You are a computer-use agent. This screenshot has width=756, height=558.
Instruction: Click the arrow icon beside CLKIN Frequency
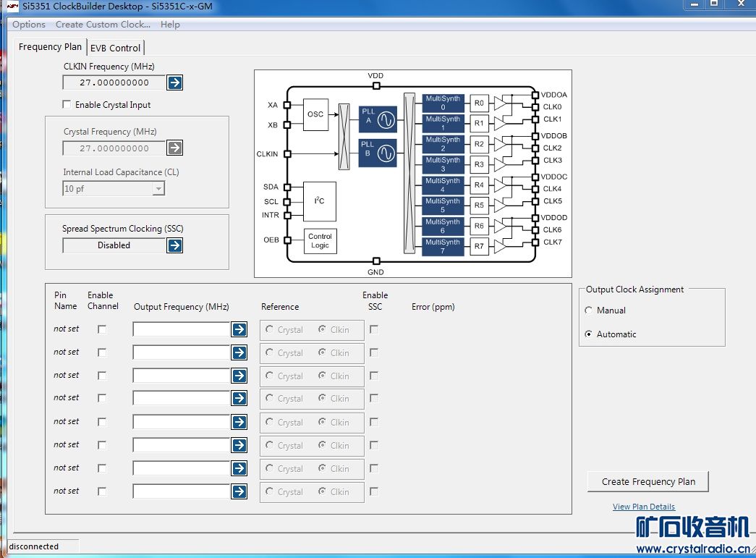[174, 83]
